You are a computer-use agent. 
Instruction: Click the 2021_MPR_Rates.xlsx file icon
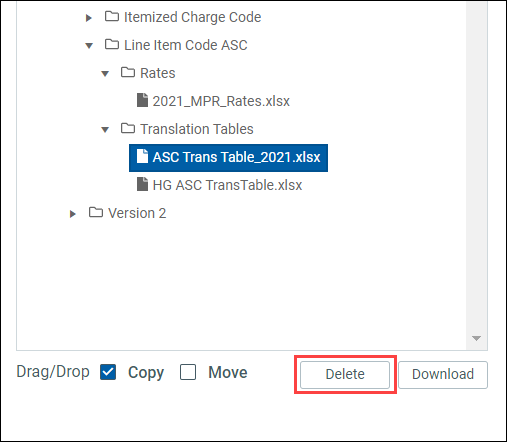coord(142,100)
